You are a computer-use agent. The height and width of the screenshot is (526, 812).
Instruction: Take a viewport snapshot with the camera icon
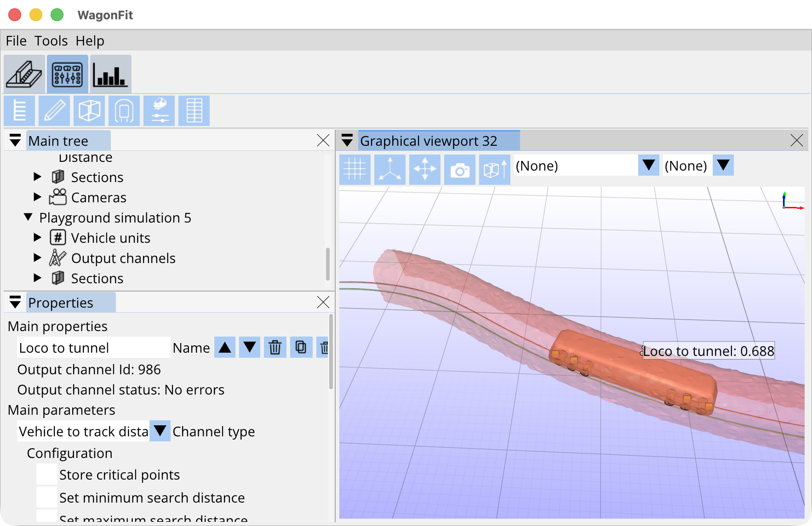click(460, 170)
